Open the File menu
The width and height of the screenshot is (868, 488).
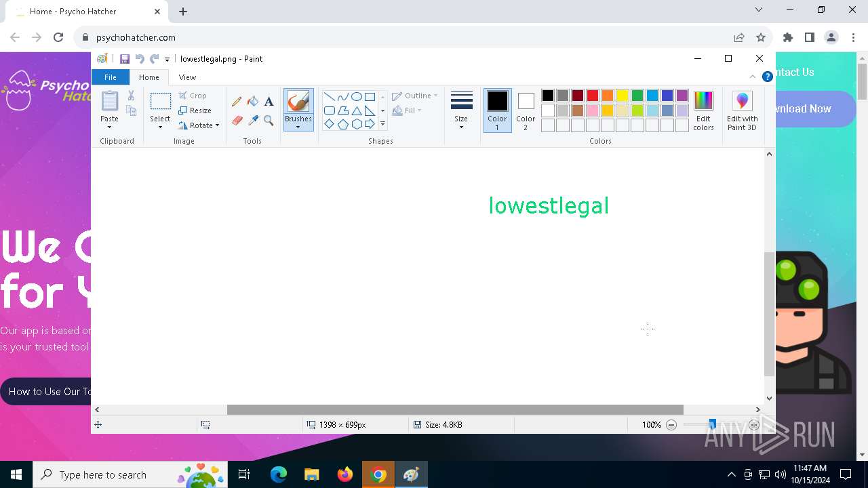pyautogui.click(x=110, y=77)
